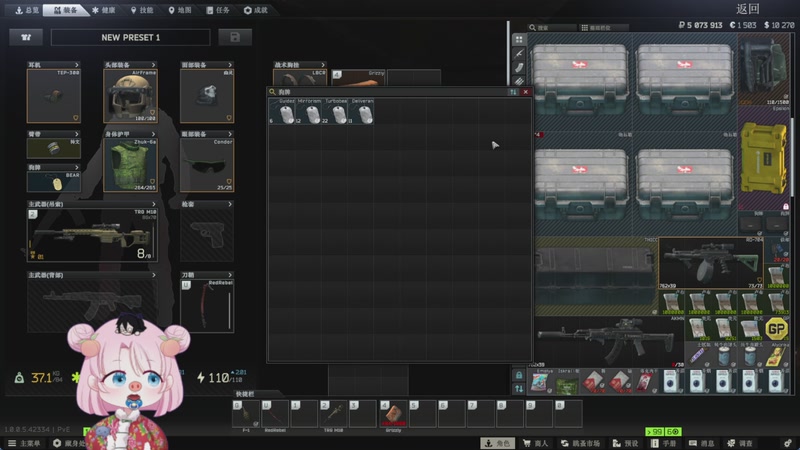Select the Airframe helmet item
Screen dimensions: 800x450
pyautogui.click(x=130, y=96)
